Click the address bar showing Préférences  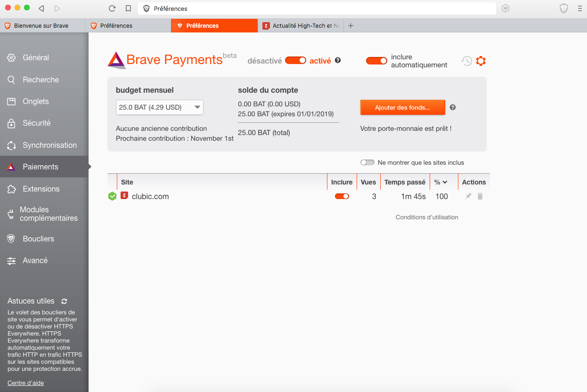(x=317, y=8)
